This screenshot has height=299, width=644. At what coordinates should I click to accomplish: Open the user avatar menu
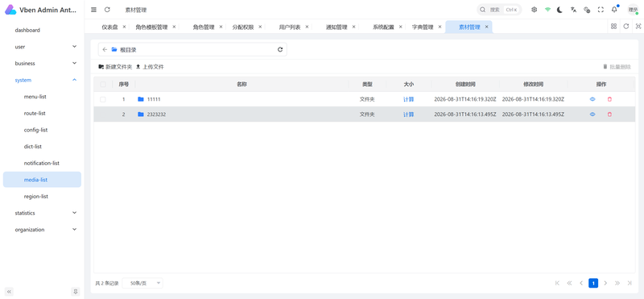(633, 10)
